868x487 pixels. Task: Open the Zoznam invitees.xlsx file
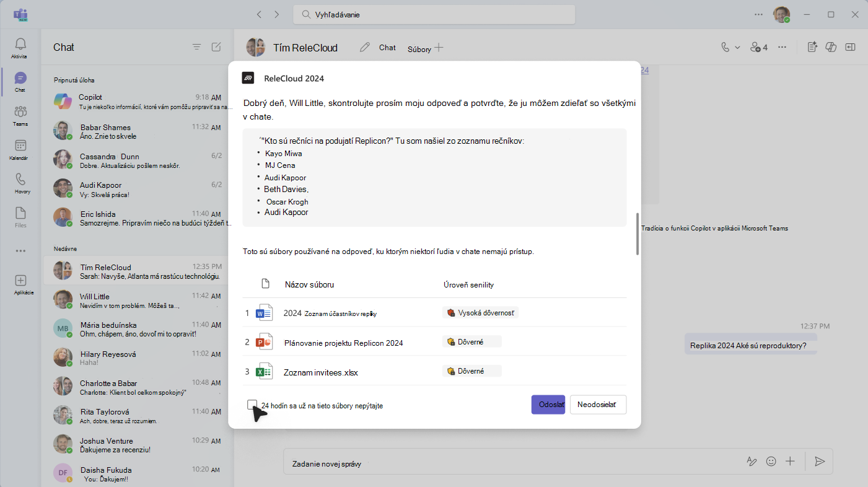point(435,371)
